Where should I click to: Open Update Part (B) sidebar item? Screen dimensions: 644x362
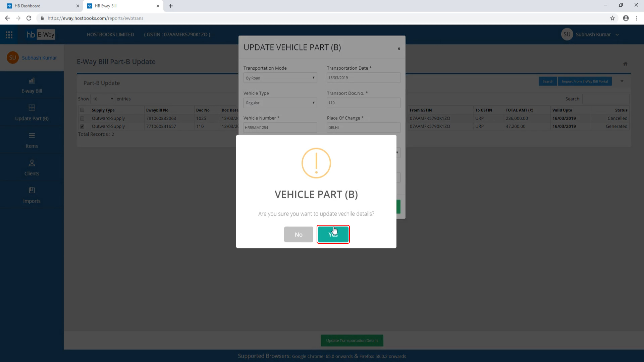coord(32,113)
